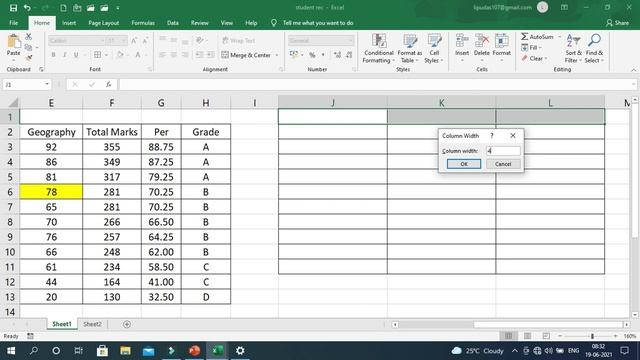Viewport: 640px width, 360px height.
Task: Open Cell Styles gallery
Action: (x=434, y=48)
